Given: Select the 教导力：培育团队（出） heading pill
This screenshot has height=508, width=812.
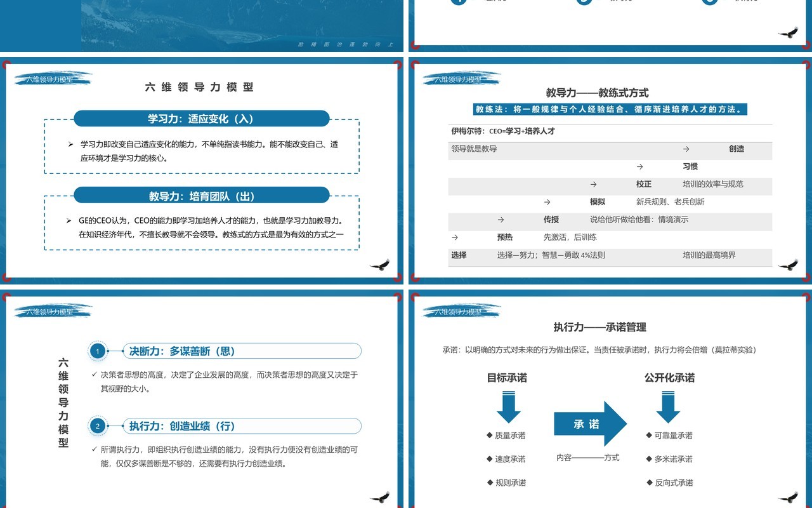Looking at the screenshot, I should click(202, 196).
